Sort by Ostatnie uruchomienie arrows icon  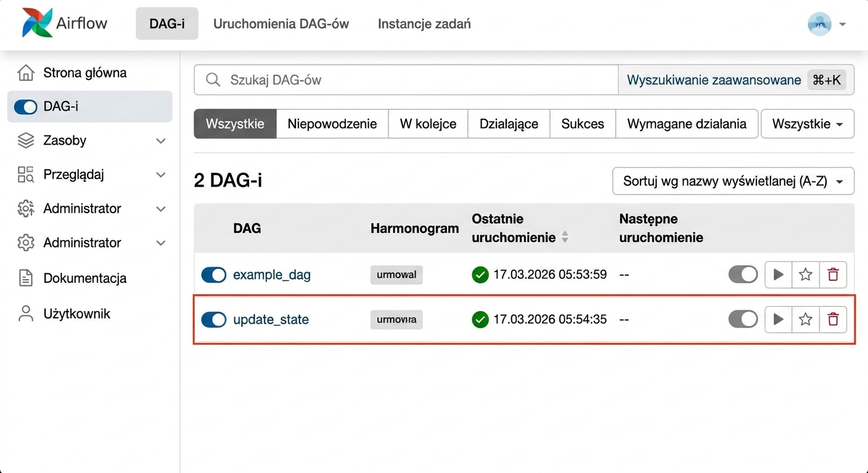565,237
